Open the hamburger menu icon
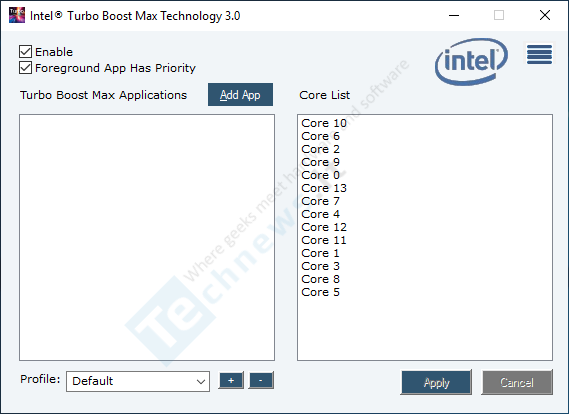This screenshot has height=414, width=569. click(539, 54)
